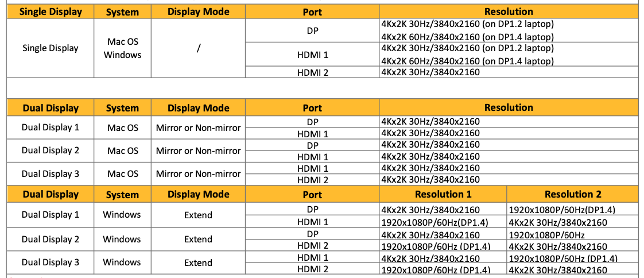Click the first Resolution header cell
The width and height of the screenshot is (644, 278).
pyautogui.click(x=509, y=11)
